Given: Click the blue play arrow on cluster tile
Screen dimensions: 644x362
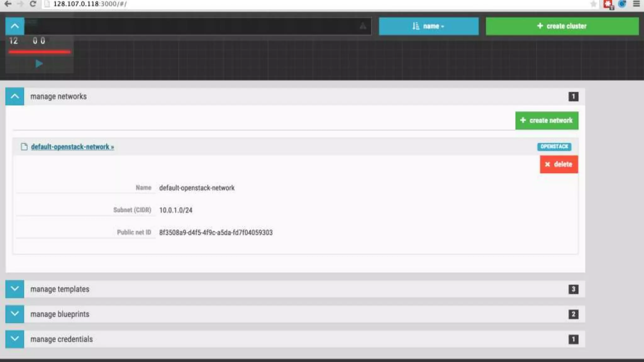Looking at the screenshot, I should pos(39,64).
